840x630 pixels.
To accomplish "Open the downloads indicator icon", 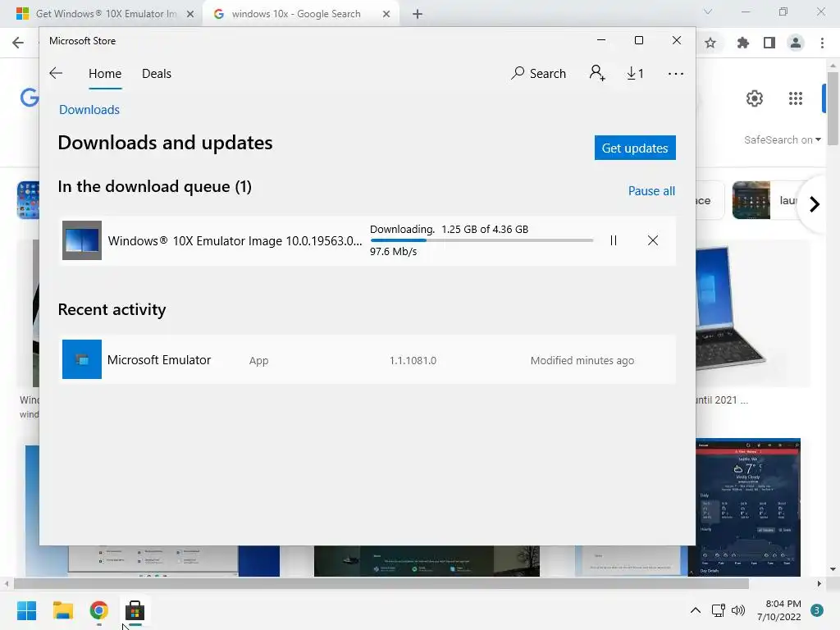I will coord(636,73).
